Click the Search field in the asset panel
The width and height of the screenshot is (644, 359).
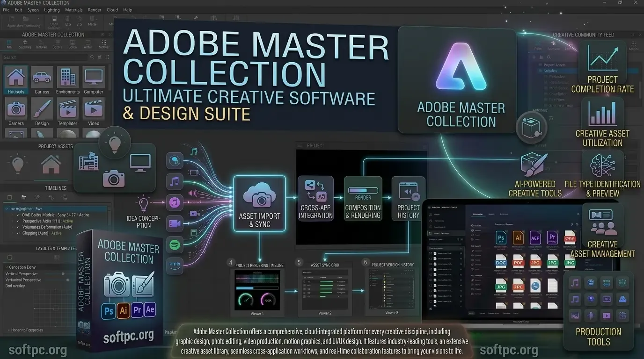tap(44, 57)
